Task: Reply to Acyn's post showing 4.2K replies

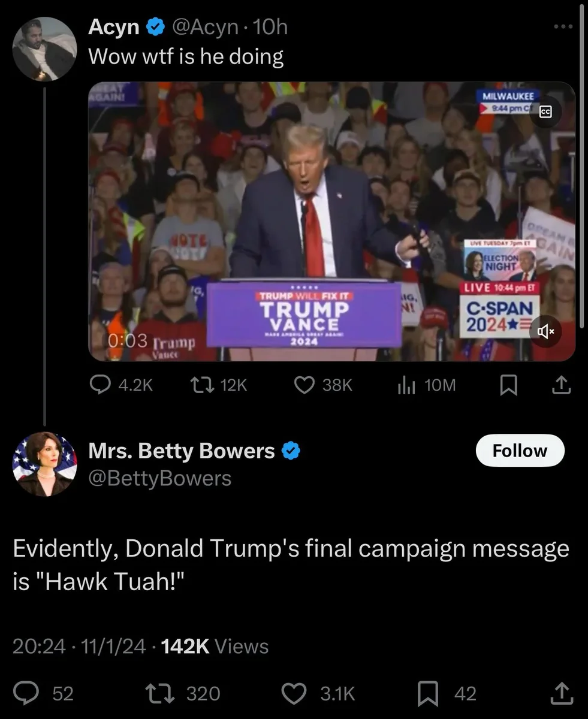Action: [x=121, y=385]
